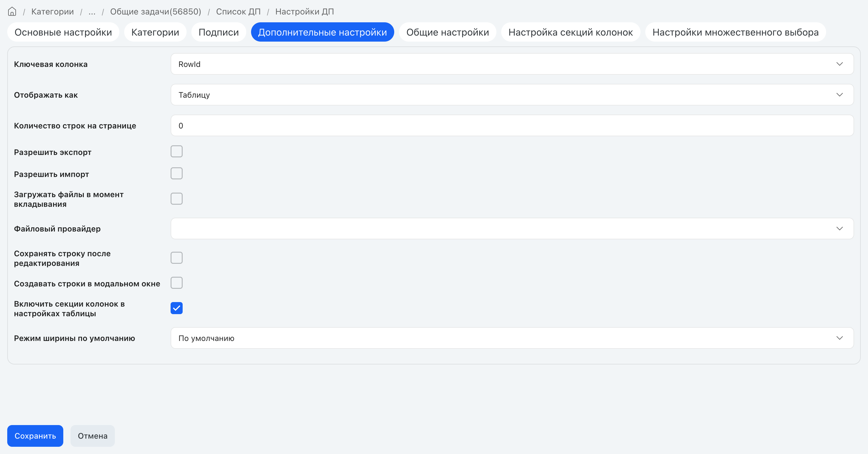This screenshot has height=454, width=868.
Task: Click Режим ширины по умолчанию label
Action: tap(74, 338)
